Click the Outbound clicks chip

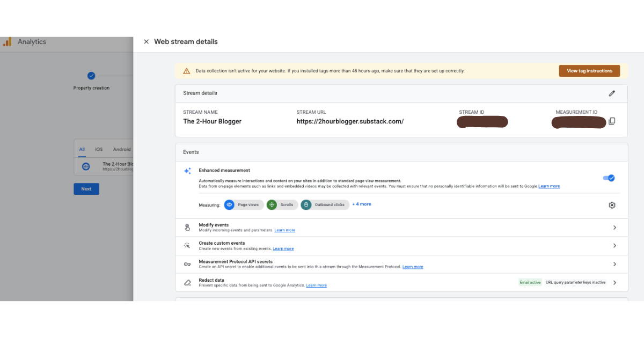[325, 204]
